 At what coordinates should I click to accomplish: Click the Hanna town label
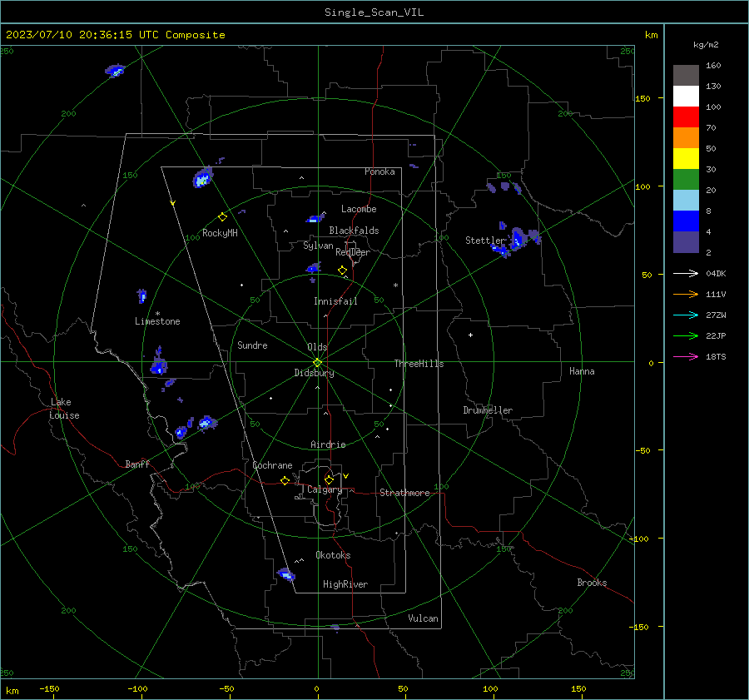pos(582,371)
